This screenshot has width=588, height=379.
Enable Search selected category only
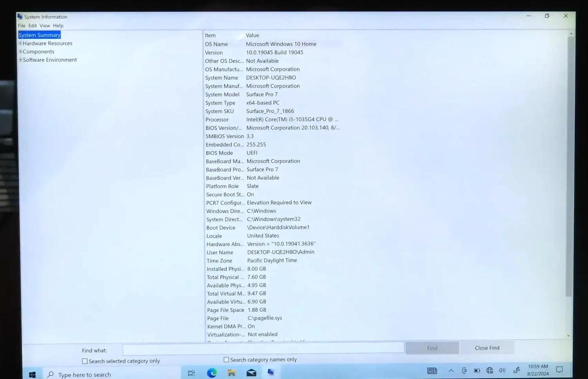(x=85, y=361)
